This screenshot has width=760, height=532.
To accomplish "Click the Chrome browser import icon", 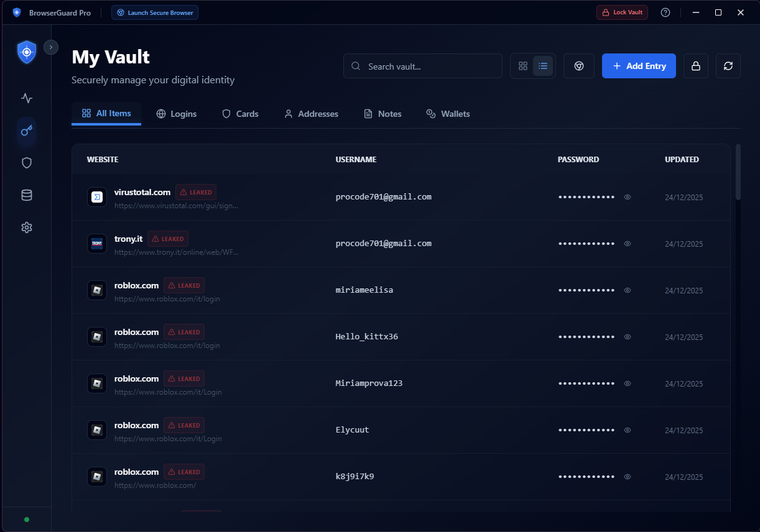I will click(578, 66).
